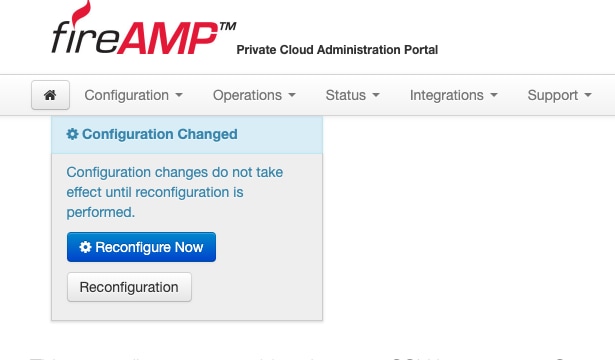Click the gear icon beside Configuration Changed
615x360 pixels.
point(72,134)
